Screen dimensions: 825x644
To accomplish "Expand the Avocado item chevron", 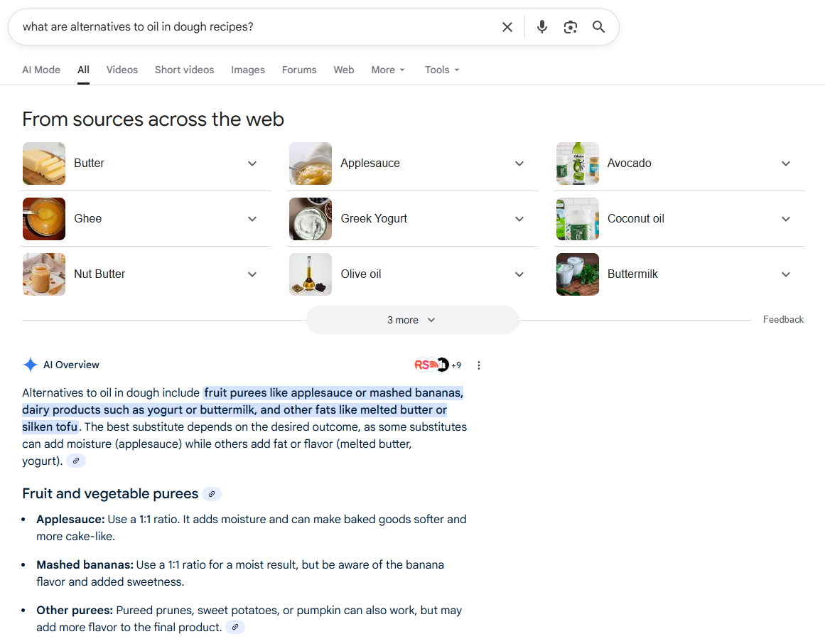I will click(786, 163).
